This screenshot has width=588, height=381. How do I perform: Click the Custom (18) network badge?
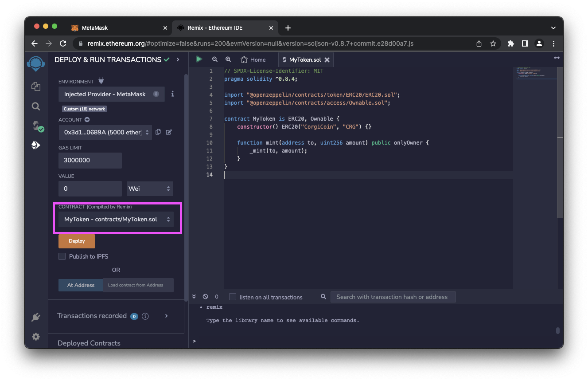[x=84, y=109]
